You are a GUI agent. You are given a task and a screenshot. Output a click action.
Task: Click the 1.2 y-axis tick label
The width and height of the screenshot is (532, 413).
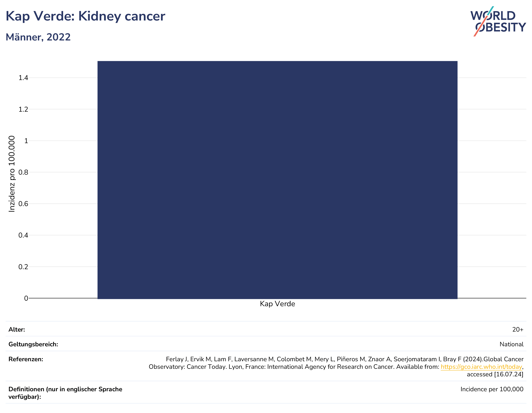pyautogui.click(x=23, y=109)
